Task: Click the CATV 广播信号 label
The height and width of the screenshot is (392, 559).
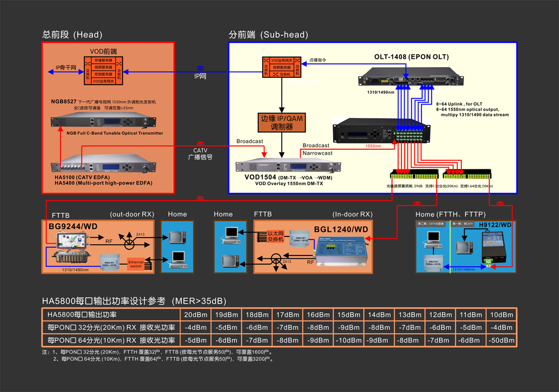Action: 200,154
